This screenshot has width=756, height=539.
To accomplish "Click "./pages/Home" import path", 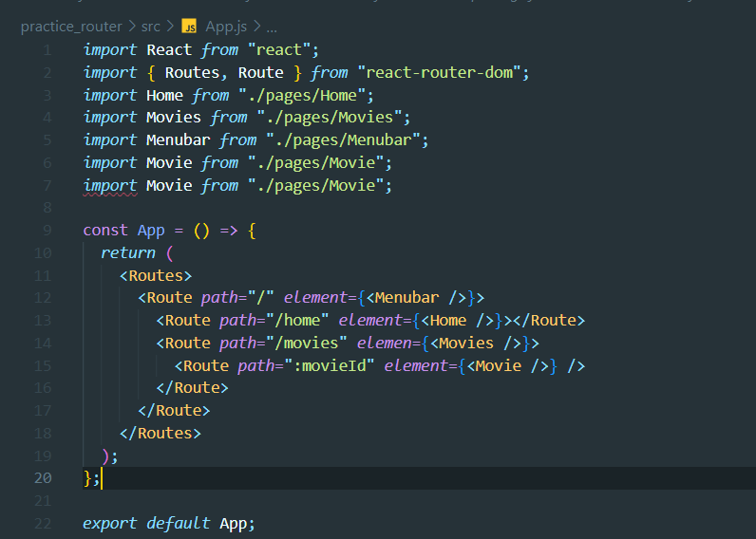I will pyautogui.click(x=302, y=96).
